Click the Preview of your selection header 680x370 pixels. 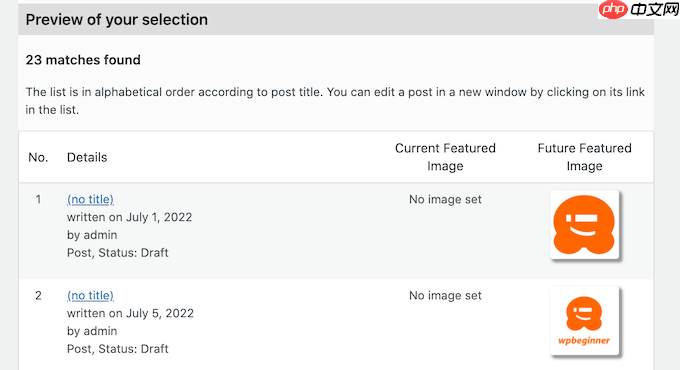point(117,20)
